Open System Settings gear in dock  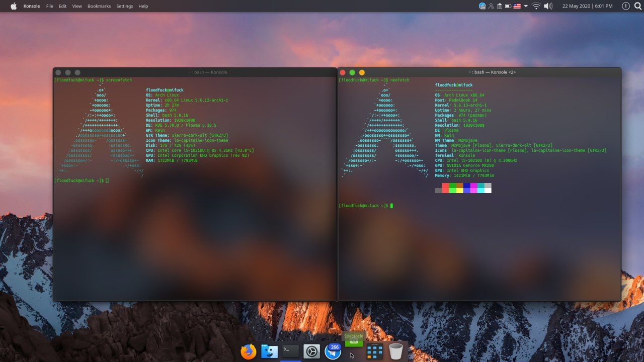pyautogui.click(x=312, y=351)
